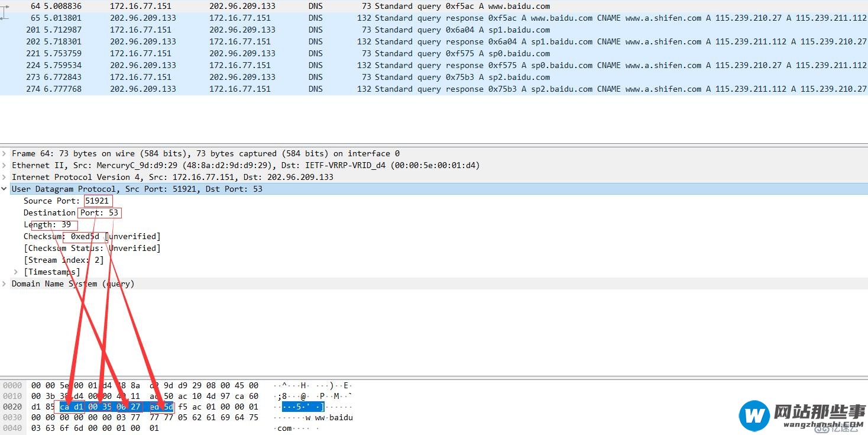Select packet 65 response at 5.013801
This screenshot has height=435, width=868.
[434, 18]
